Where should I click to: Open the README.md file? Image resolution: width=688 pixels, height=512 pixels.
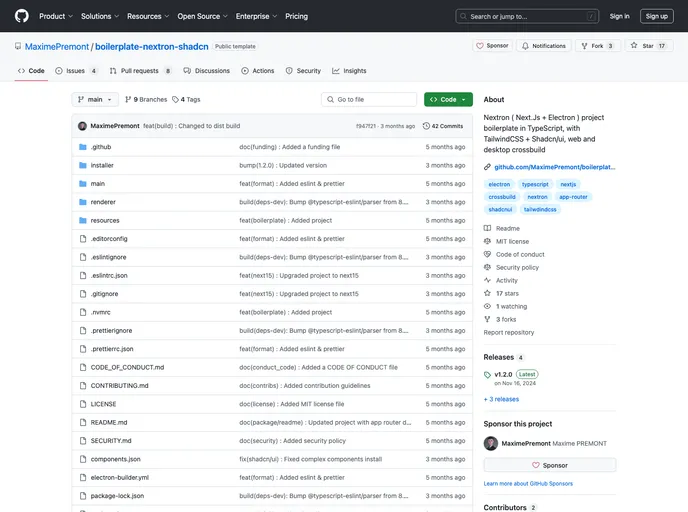109,422
